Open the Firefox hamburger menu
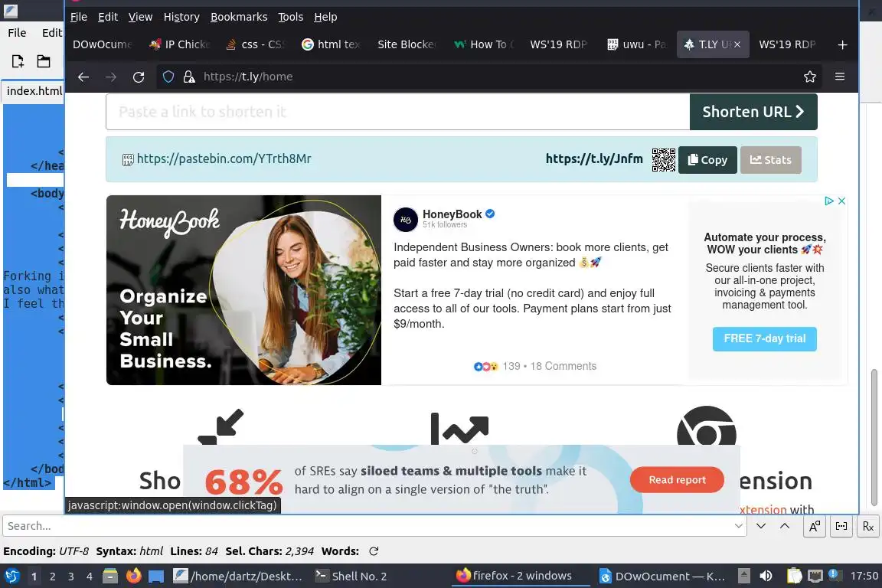The image size is (882, 588). [840, 77]
